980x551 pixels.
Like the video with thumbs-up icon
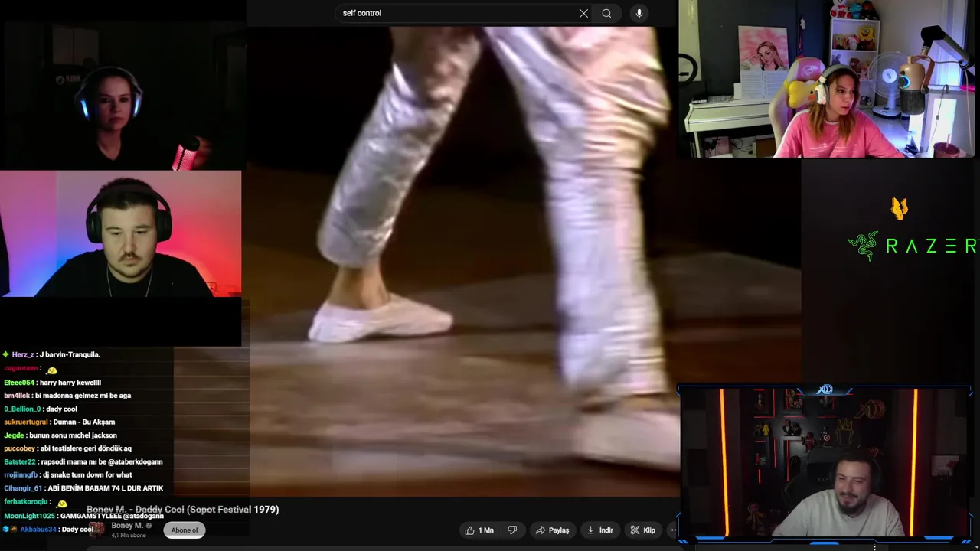479,530
